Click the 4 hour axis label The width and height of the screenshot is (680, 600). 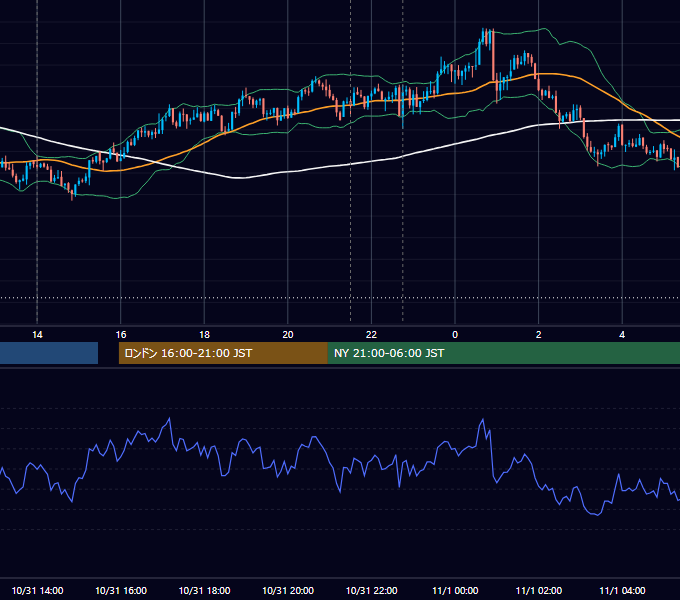click(x=622, y=334)
